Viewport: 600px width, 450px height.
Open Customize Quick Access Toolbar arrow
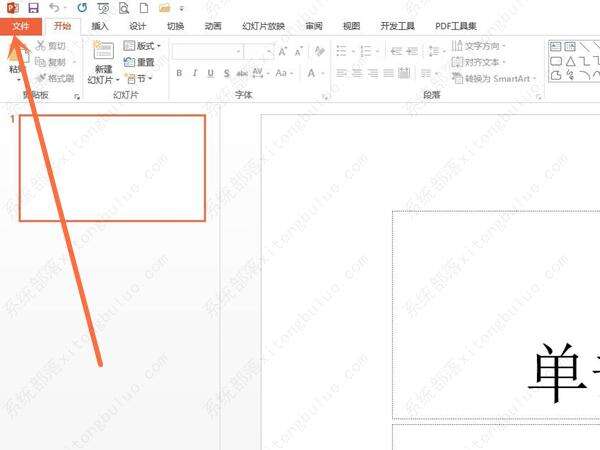pyautogui.click(x=181, y=8)
